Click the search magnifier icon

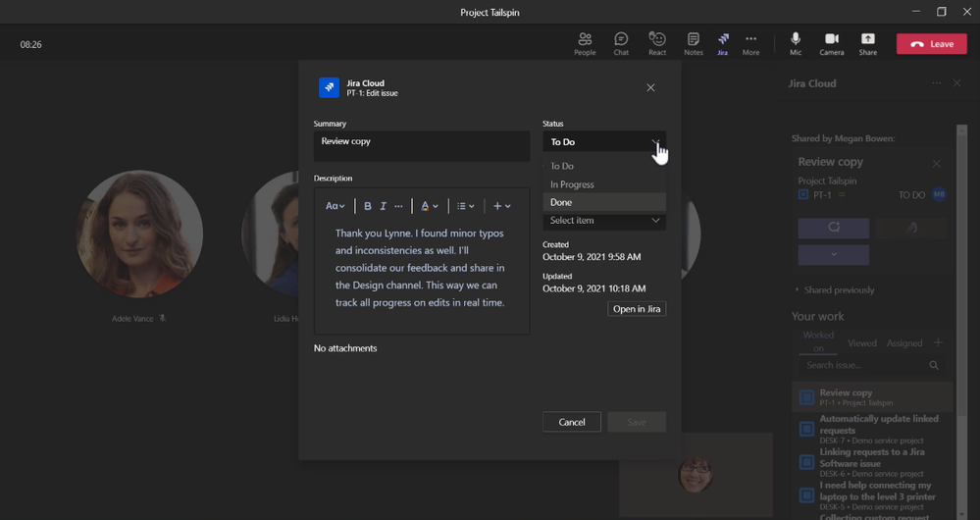pos(934,366)
